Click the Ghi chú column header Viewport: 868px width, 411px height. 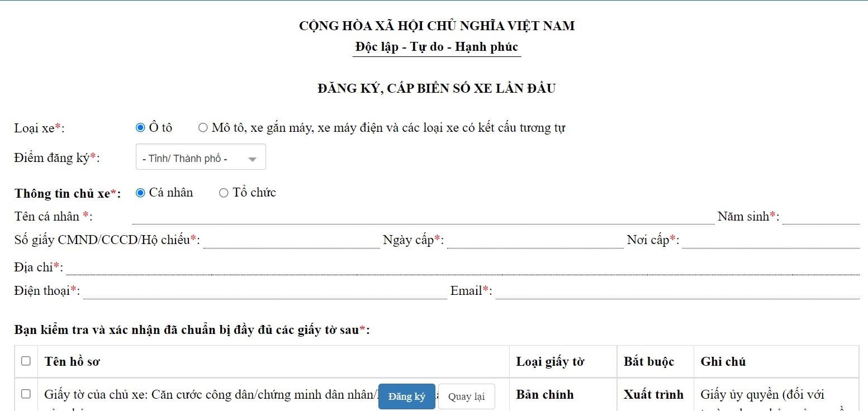tap(723, 362)
